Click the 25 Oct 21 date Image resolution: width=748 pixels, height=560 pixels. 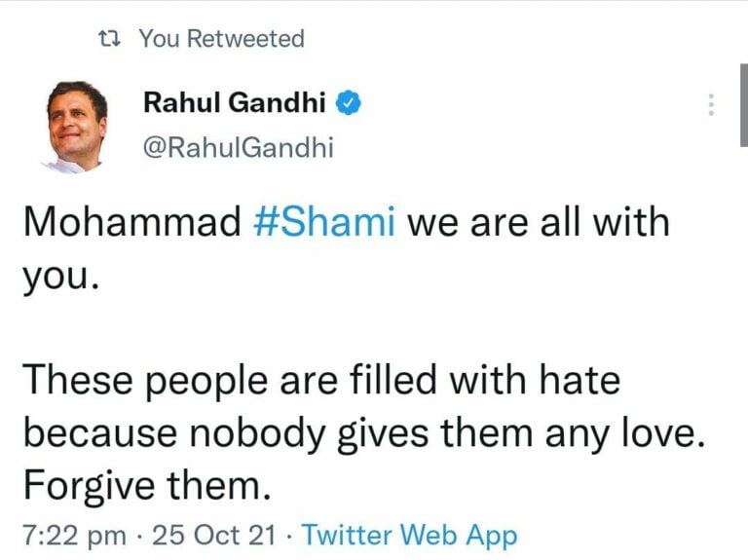tap(213, 535)
